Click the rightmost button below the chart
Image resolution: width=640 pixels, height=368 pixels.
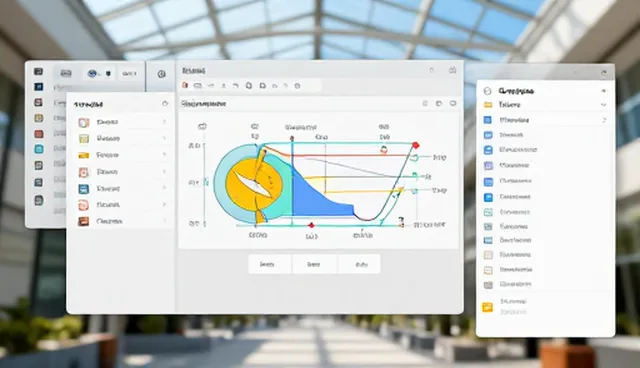(359, 264)
